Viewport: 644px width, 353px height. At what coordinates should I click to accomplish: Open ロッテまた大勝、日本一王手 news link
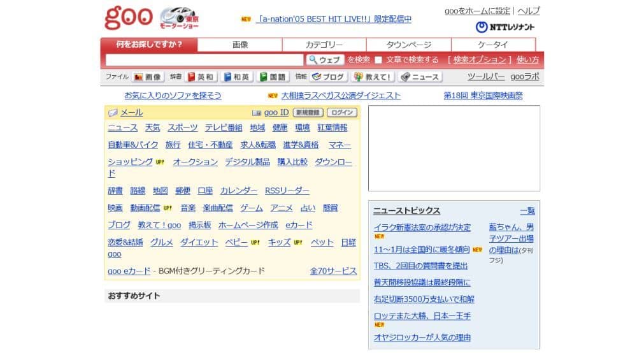pyautogui.click(x=422, y=317)
